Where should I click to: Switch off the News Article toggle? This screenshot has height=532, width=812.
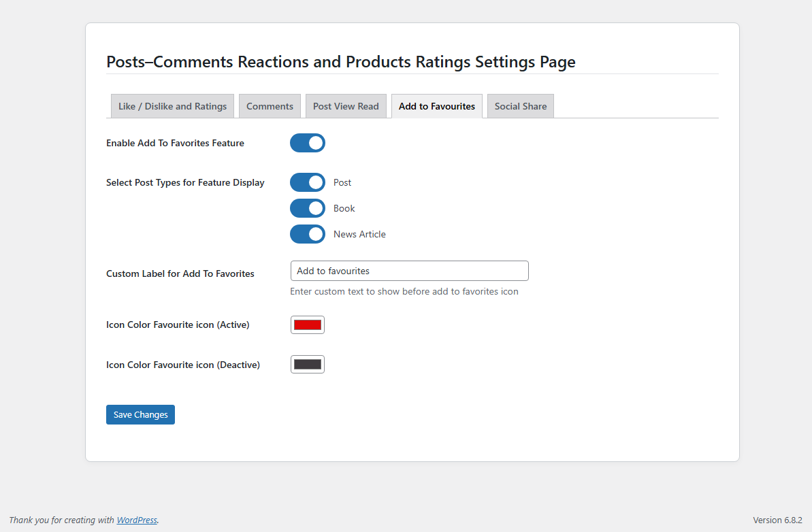click(308, 234)
